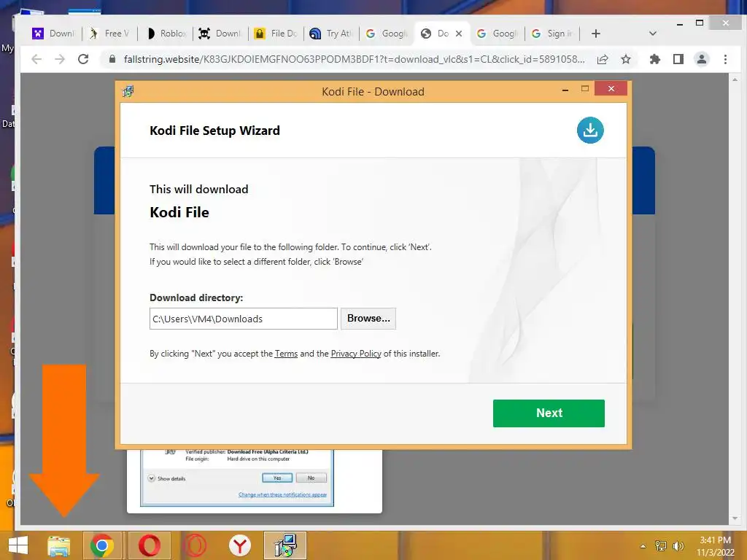Share this page icon in address bar
The height and width of the screenshot is (560, 747).
(603, 59)
